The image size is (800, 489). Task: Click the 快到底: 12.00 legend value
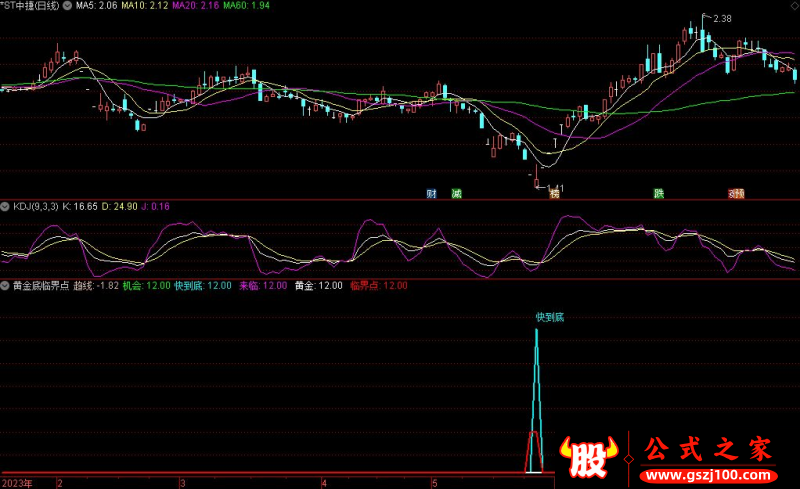[203, 286]
